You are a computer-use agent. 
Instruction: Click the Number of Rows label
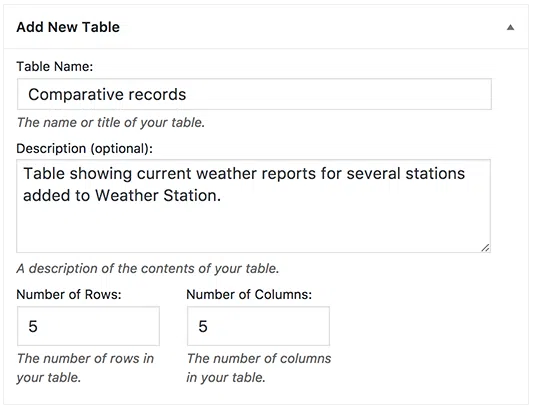click(69, 294)
